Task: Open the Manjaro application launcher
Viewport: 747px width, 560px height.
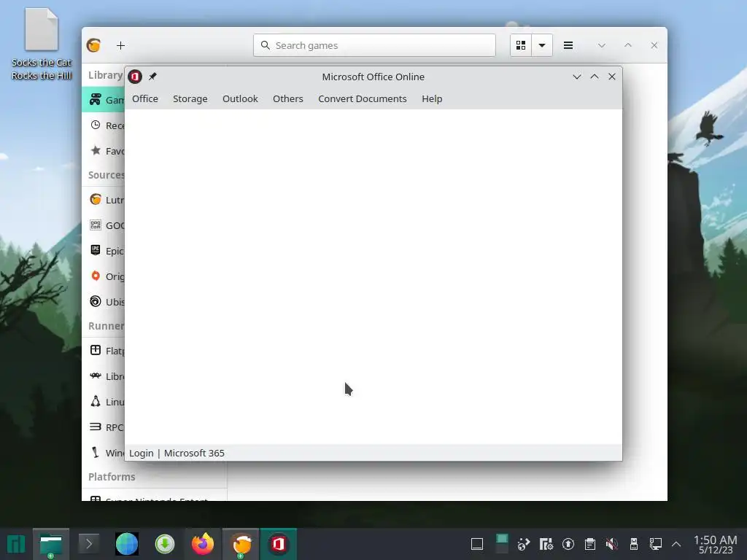Action: 15,544
